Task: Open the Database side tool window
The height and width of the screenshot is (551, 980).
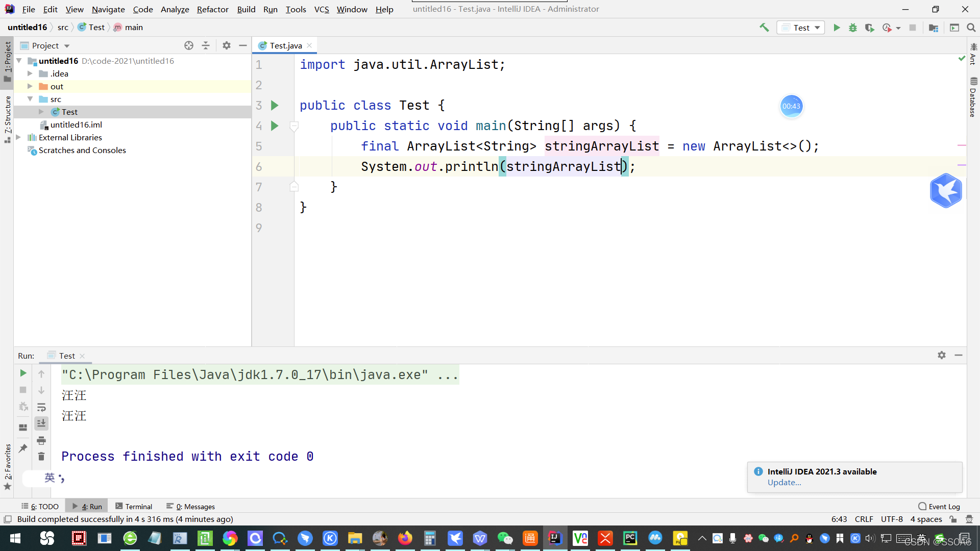Action: tap(973, 97)
